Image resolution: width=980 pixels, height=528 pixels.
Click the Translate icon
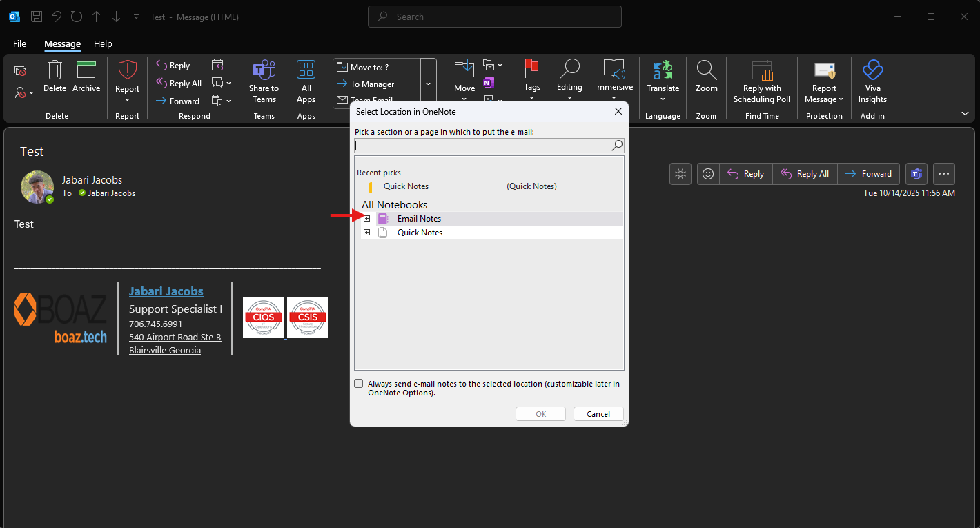point(663,70)
